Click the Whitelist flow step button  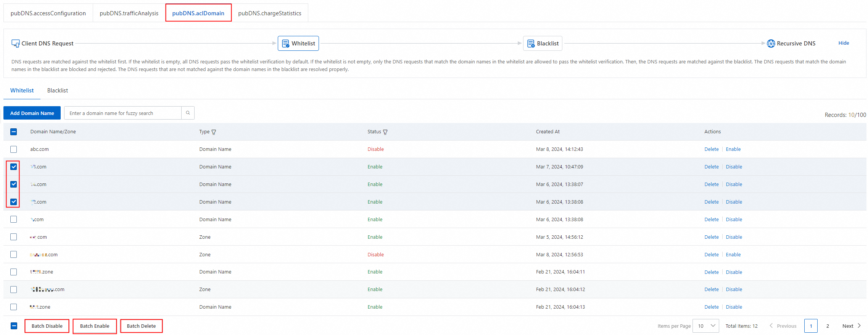pyautogui.click(x=298, y=44)
